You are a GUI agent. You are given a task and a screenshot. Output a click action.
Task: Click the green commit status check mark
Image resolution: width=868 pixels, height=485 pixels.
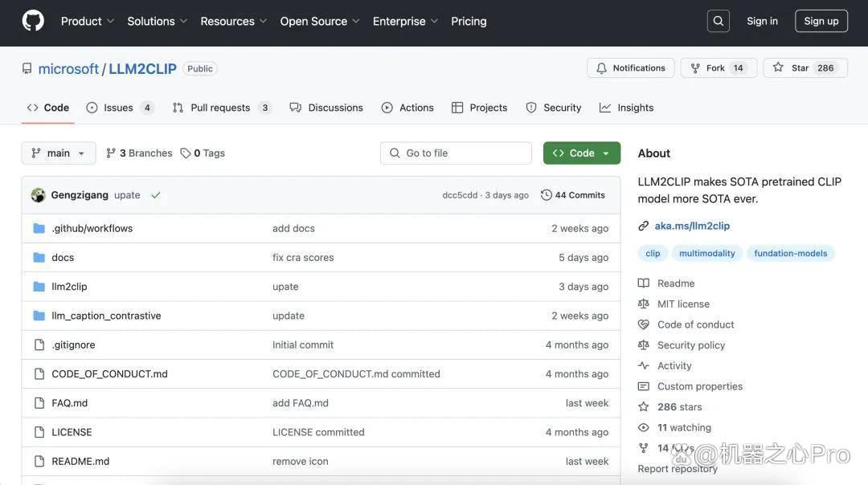click(156, 195)
